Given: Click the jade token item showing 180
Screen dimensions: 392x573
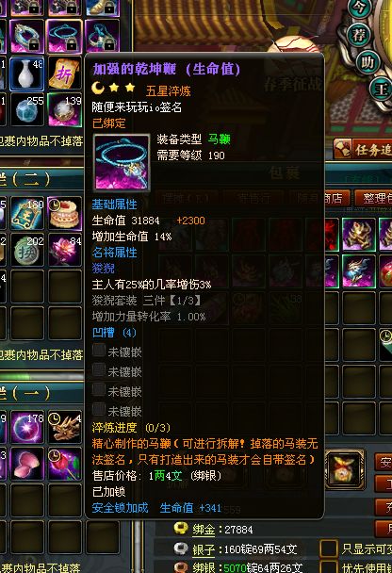Looking at the screenshot, I should click(x=26, y=213).
